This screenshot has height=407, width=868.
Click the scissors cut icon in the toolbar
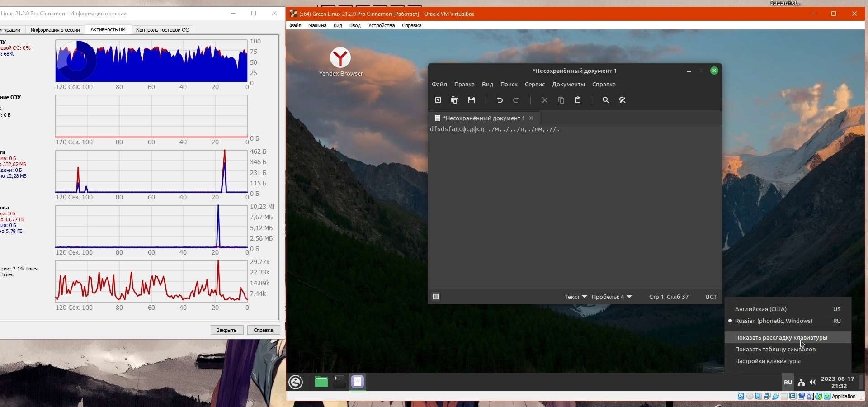point(545,100)
